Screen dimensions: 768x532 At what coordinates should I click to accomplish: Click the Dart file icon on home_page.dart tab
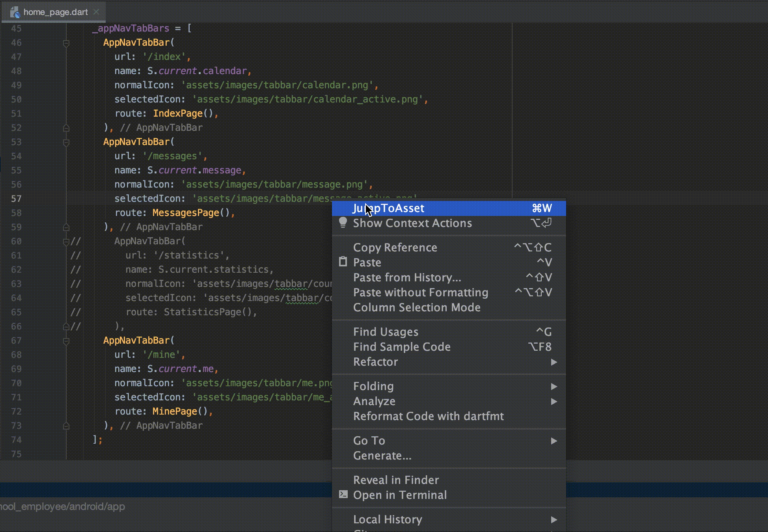15,12
